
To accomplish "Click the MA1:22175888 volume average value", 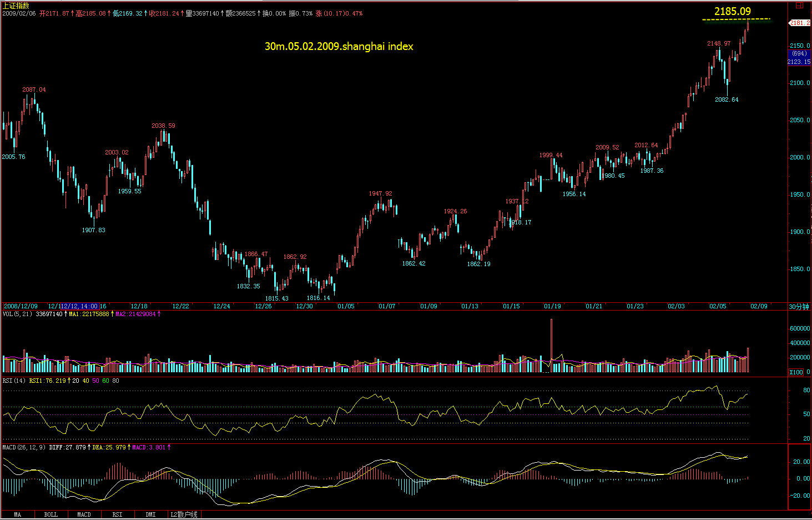I will 89,314.
